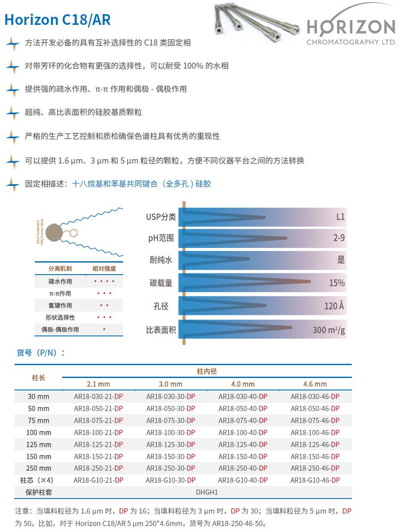The height and width of the screenshot is (532, 402).
Task: Click the 比表面积 property label
Action: click(x=161, y=330)
